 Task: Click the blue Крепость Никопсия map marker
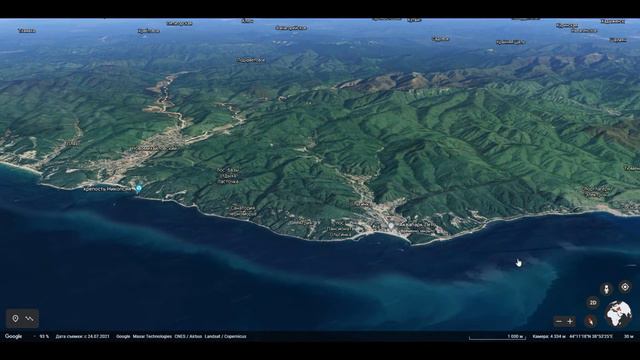[139, 188]
